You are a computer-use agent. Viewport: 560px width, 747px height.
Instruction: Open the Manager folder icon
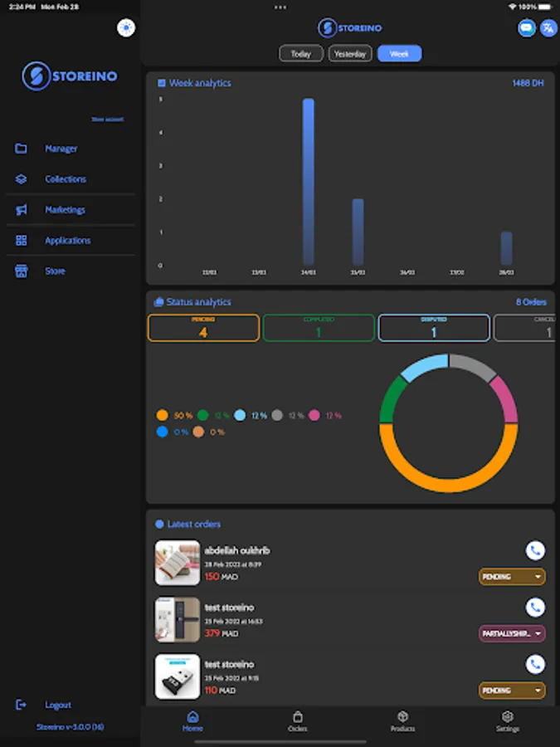(x=21, y=149)
